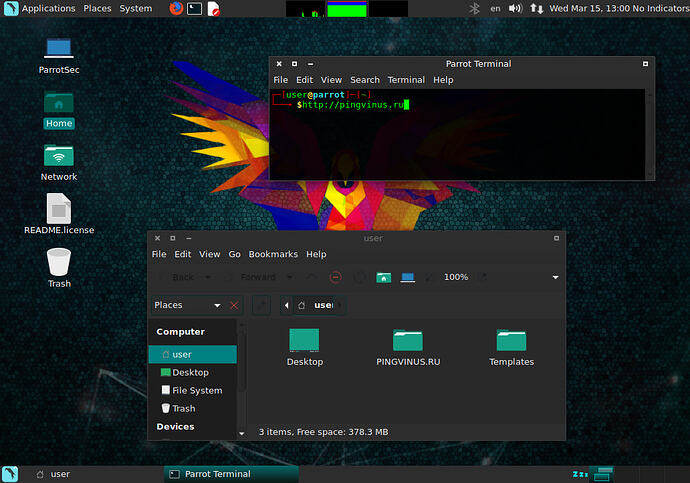690x483 pixels.
Task: Select the PINGVINUS.RU folder
Action: click(x=408, y=347)
